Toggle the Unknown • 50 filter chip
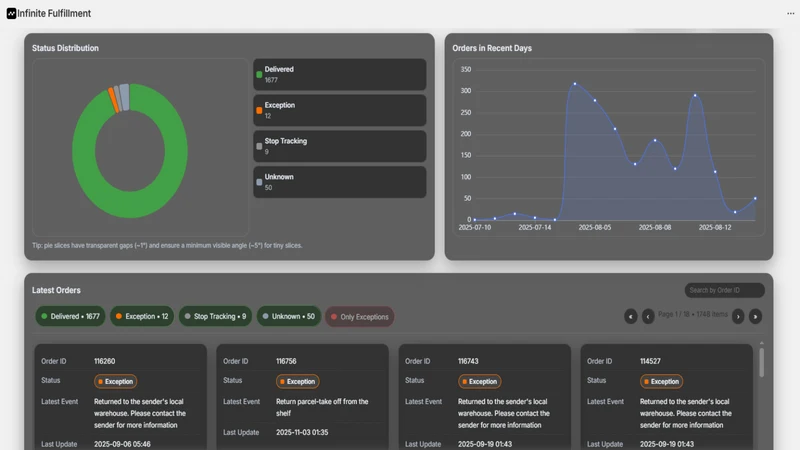 pos(289,316)
